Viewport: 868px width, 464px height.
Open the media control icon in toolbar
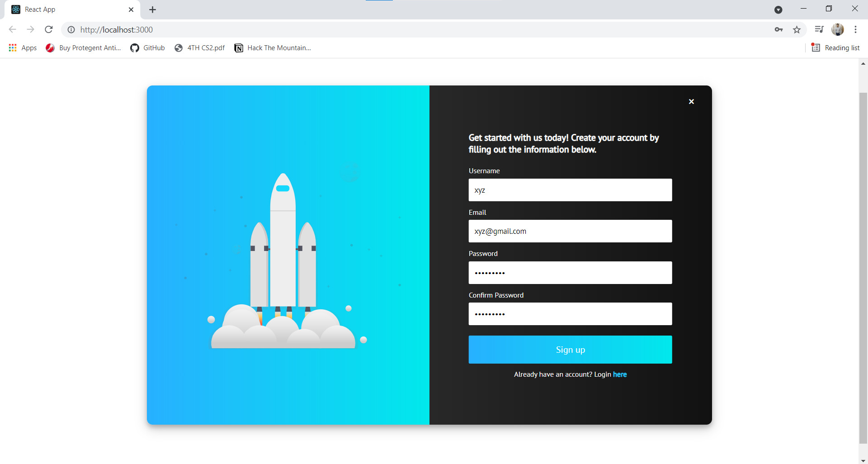[819, 29]
